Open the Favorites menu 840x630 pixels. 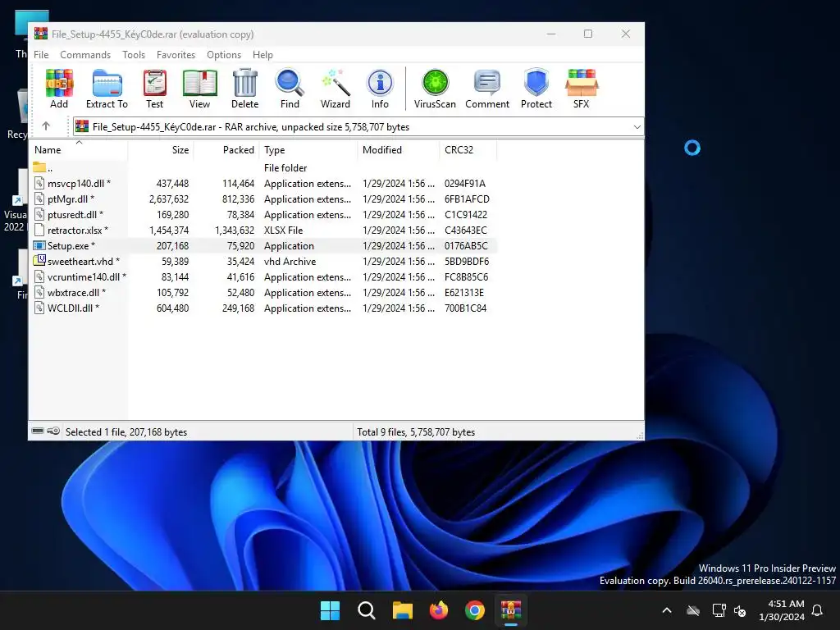click(176, 55)
